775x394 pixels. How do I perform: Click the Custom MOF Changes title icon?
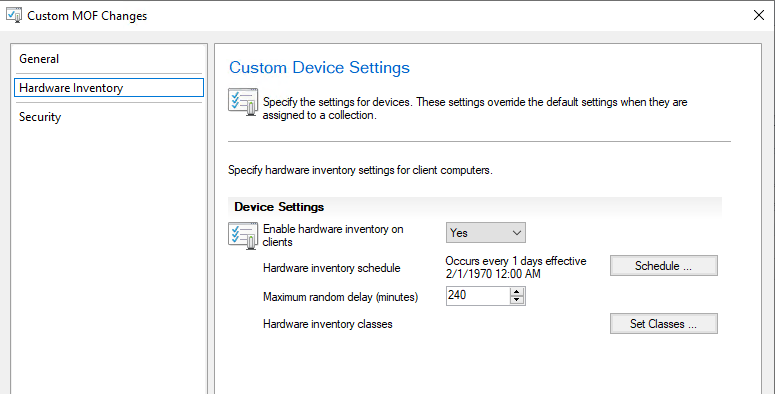click(14, 15)
